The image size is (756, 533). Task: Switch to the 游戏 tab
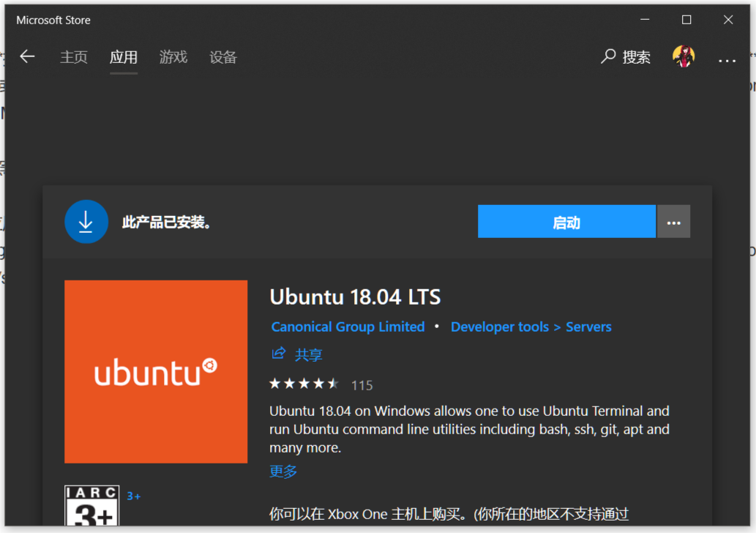pyautogui.click(x=173, y=57)
